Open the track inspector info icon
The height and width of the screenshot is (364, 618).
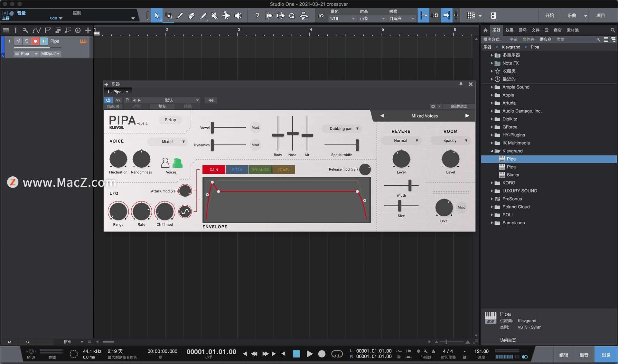[x=15, y=30]
